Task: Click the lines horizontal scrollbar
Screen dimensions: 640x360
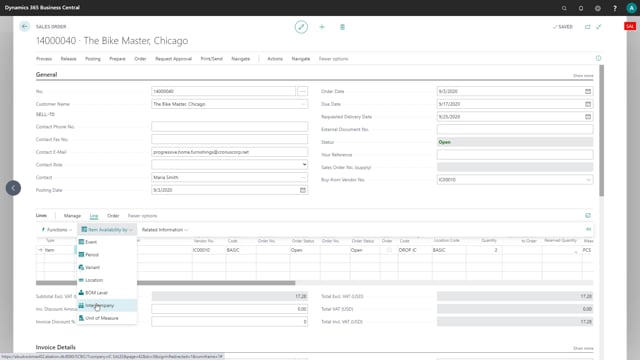Action: (x=165, y=282)
